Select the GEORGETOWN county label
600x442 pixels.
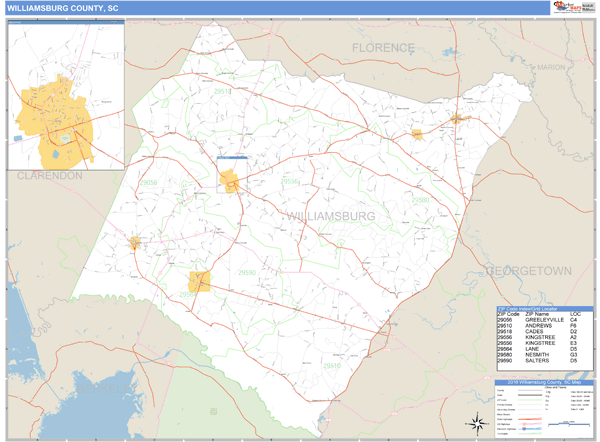[528, 271]
